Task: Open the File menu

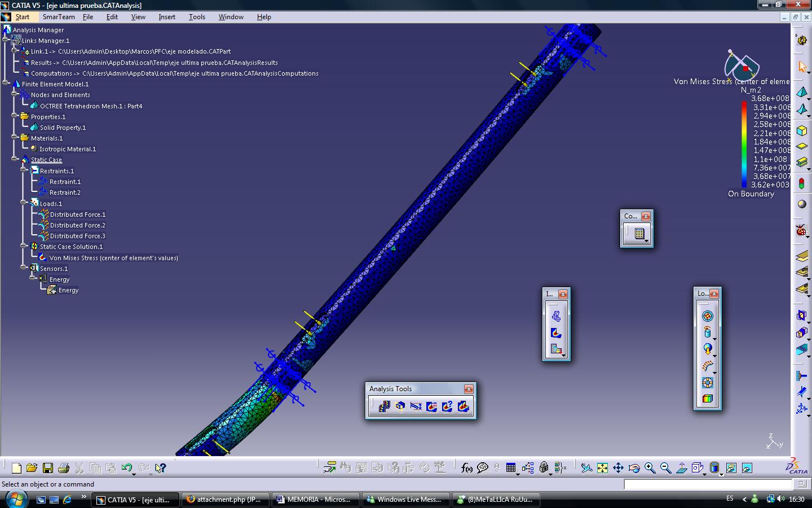Action: pos(88,17)
